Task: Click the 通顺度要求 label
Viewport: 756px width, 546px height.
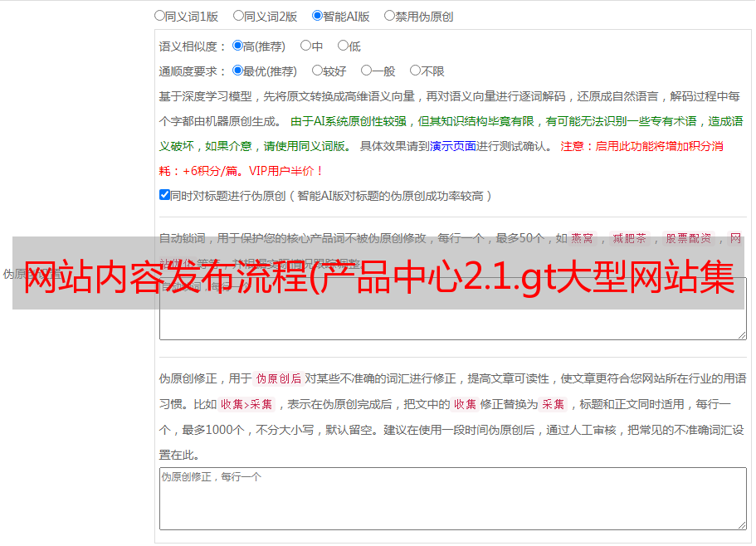Action: coord(192,71)
